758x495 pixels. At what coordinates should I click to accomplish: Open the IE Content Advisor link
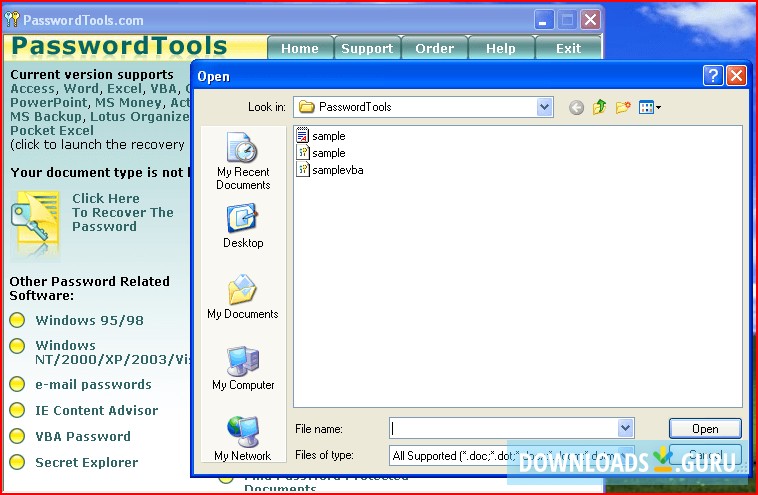[97, 410]
